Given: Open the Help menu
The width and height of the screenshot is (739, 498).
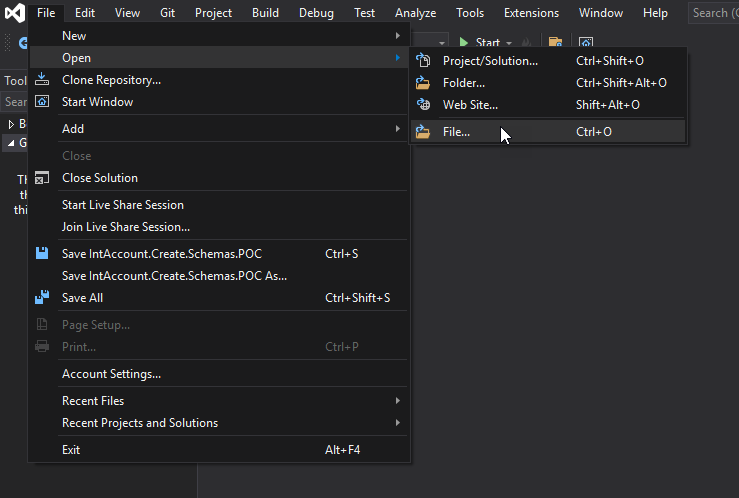Looking at the screenshot, I should click(655, 13).
